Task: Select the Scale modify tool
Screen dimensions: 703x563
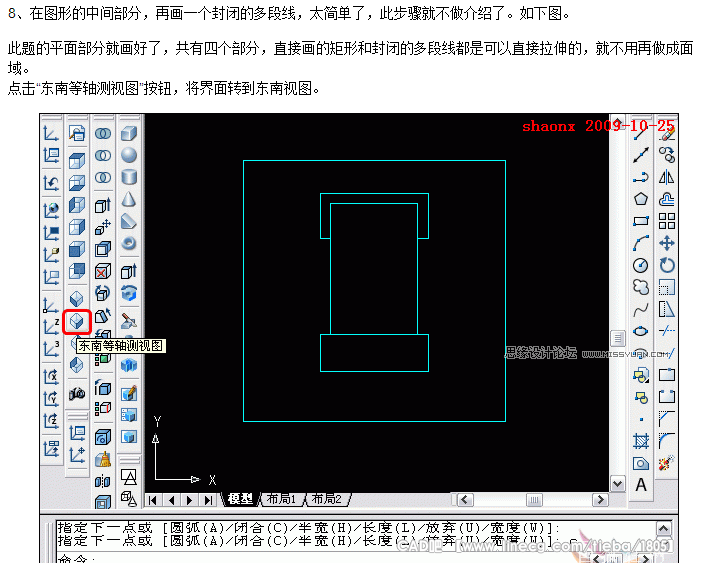Action: coord(667,287)
